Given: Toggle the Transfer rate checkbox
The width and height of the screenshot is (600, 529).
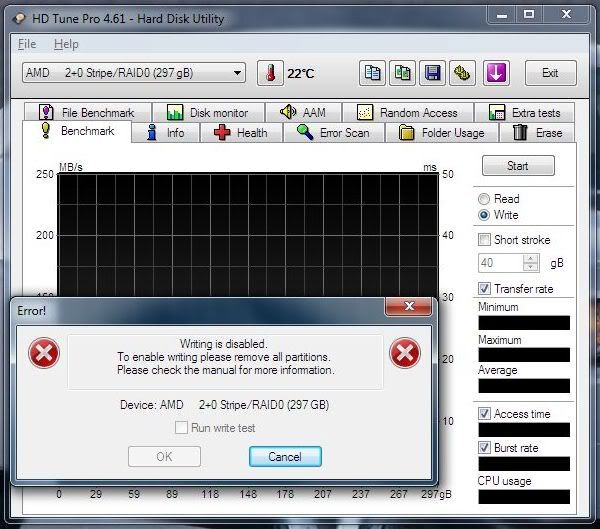Looking at the screenshot, I should click(484, 289).
